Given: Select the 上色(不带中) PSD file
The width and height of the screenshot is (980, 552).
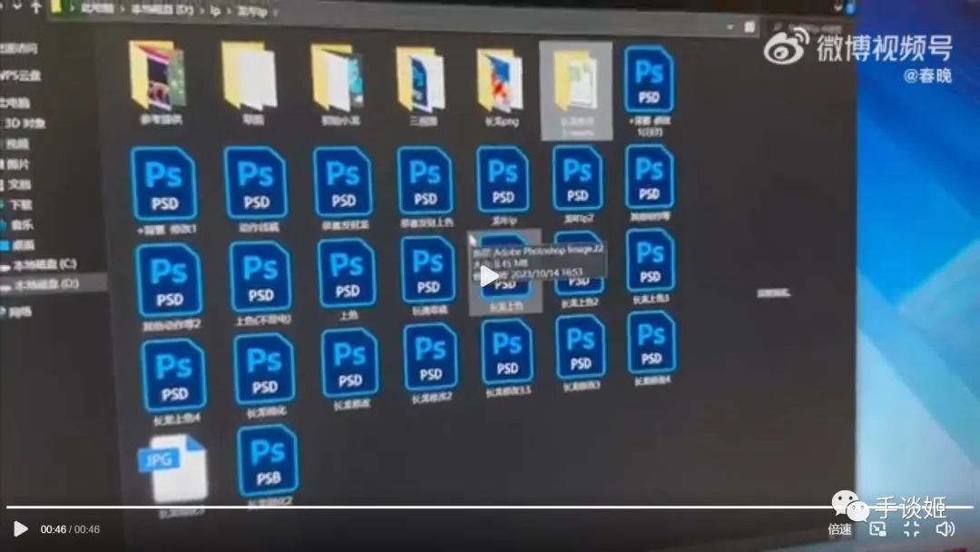Looking at the screenshot, I should (x=262, y=283).
